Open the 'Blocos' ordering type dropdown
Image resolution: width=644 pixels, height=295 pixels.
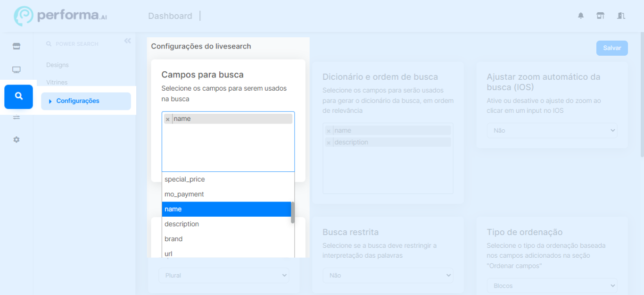click(x=552, y=286)
